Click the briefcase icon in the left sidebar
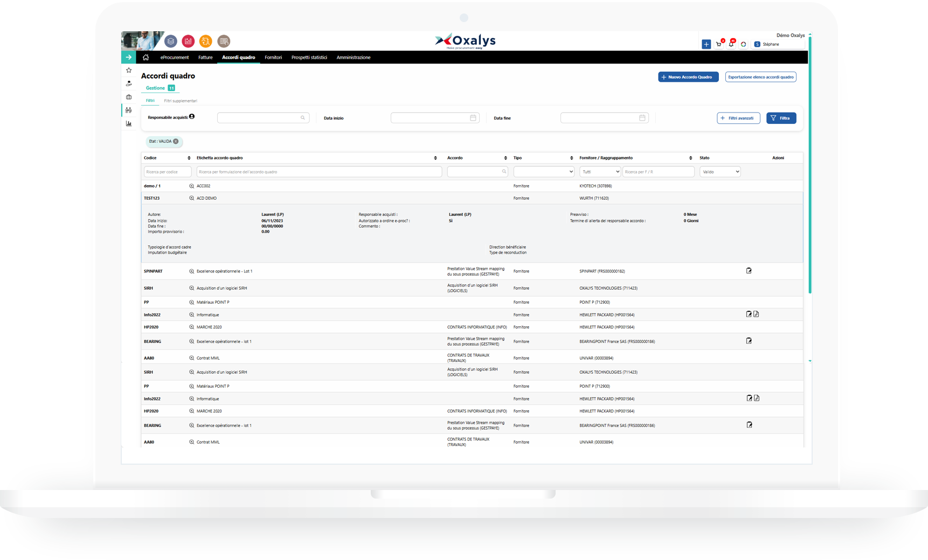This screenshot has width=928, height=560. [x=129, y=97]
